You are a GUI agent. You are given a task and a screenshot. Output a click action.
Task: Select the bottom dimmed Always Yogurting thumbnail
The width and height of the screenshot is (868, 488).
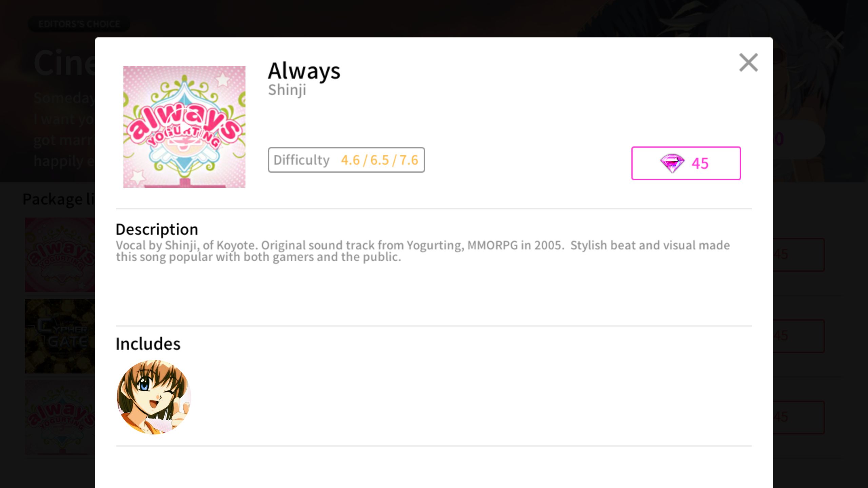60,417
